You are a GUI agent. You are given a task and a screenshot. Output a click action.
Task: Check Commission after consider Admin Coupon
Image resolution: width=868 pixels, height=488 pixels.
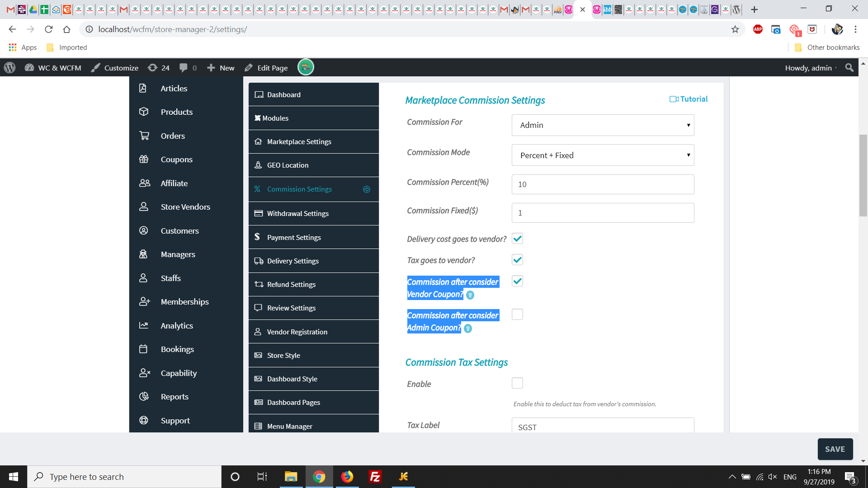tap(517, 314)
